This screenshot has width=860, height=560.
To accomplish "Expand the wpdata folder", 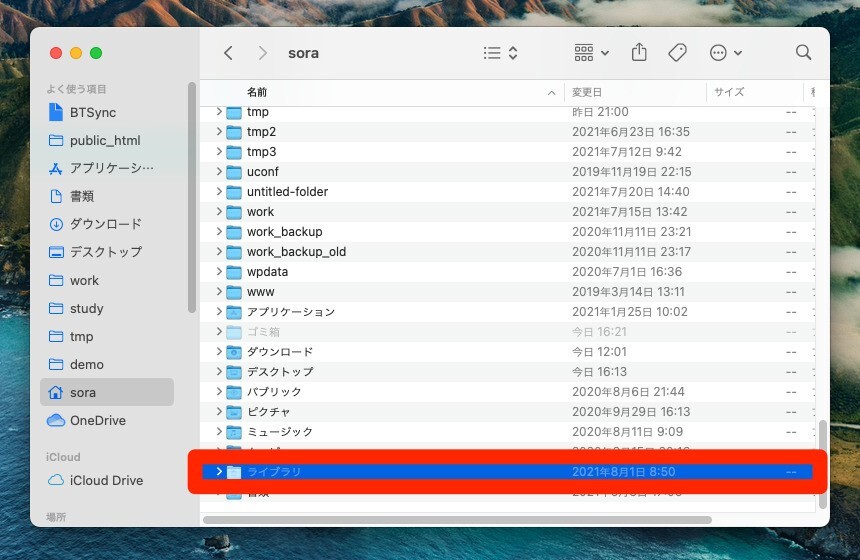I will pyautogui.click(x=219, y=271).
